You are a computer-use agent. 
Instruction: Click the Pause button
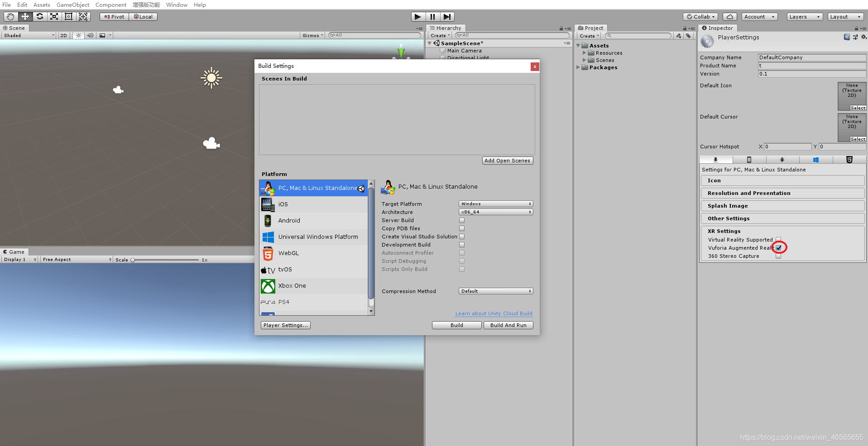click(432, 17)
